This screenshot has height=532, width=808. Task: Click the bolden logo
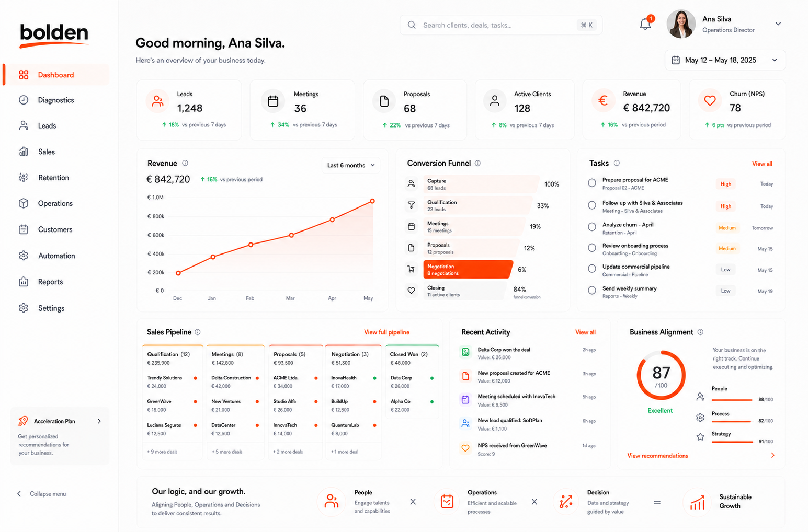[54, 34]
